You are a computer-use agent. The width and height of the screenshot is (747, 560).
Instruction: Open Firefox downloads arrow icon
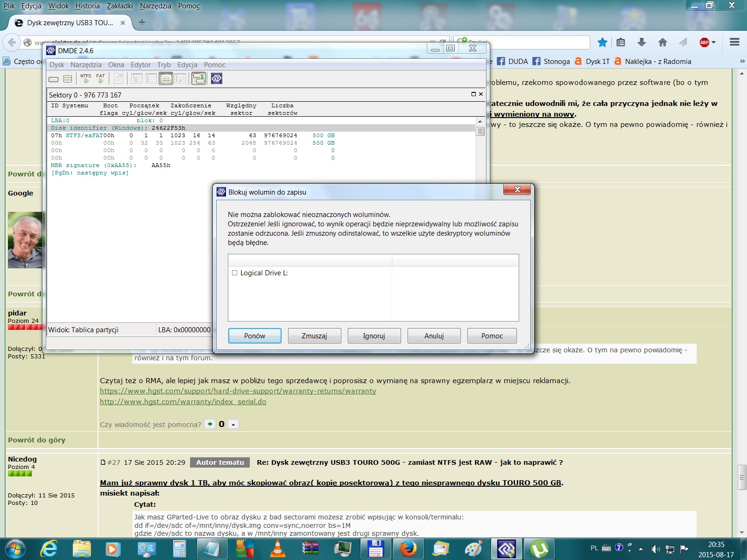click(641, 42)
